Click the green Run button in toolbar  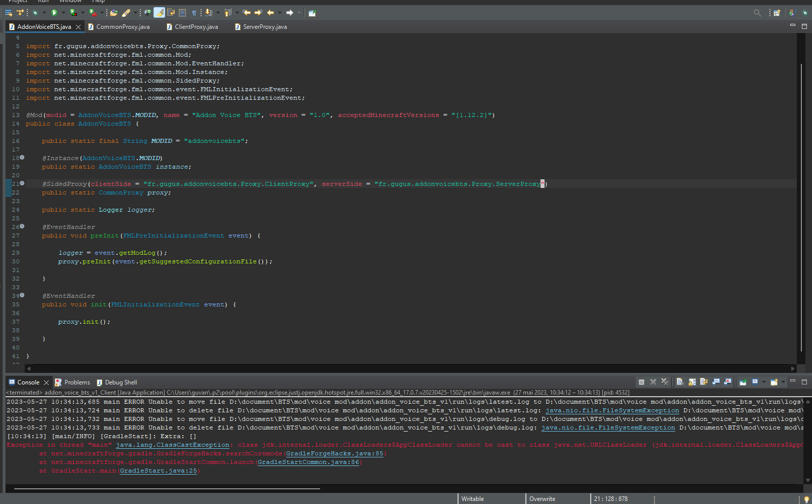pos(54,13)
